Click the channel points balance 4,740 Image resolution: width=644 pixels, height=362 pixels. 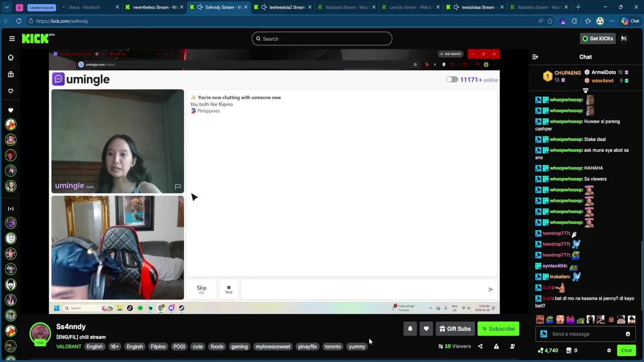tap(548, 350)
